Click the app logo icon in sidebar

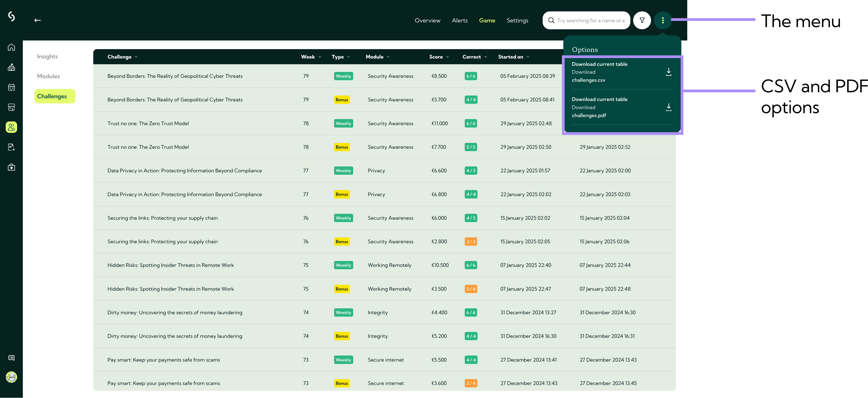(11, 16)
